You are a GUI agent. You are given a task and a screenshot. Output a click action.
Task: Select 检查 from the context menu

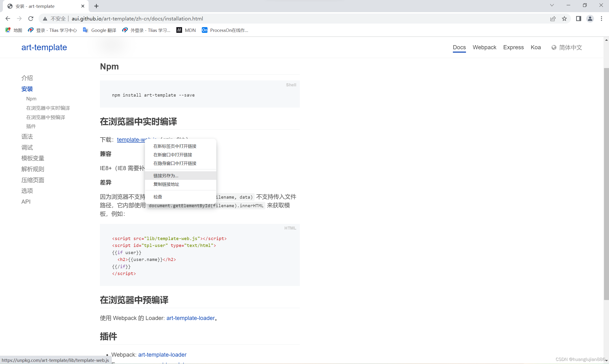coord(158,197)
